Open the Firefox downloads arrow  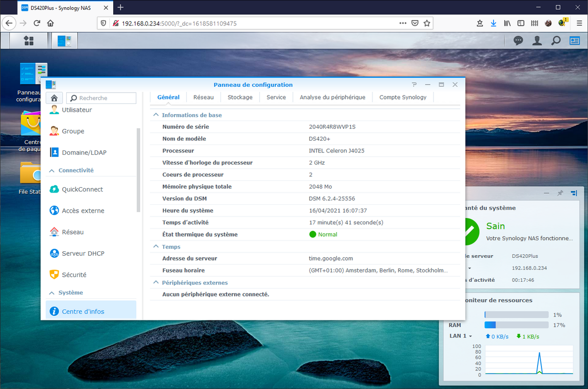(x=493, y=23)
